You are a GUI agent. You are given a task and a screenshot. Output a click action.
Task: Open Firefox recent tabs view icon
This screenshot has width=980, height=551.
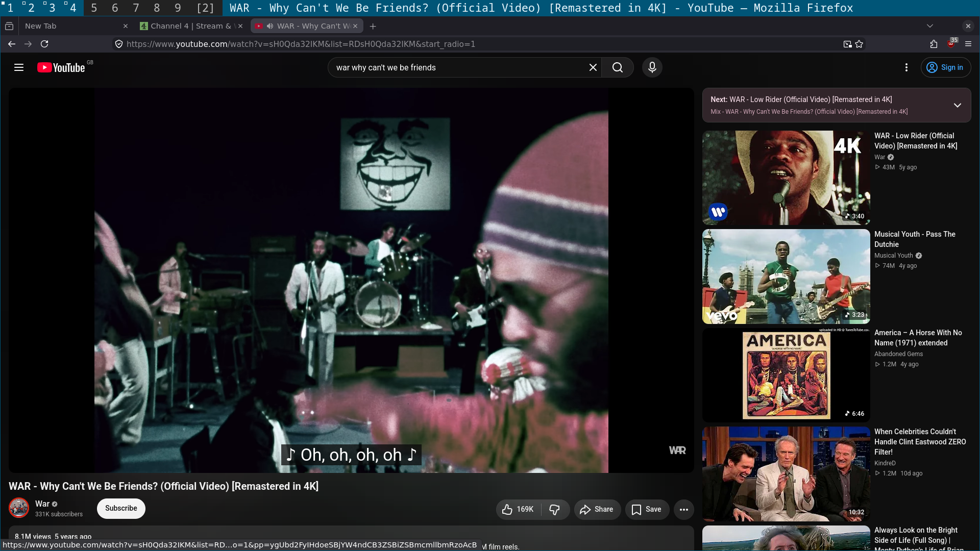(x=9, y=26)
